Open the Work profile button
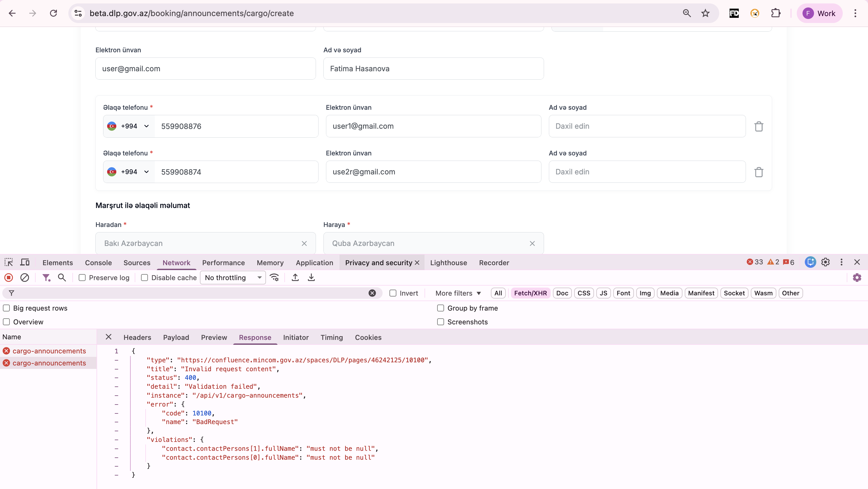This screenshot has width=868, height=489. pyautogui.click(x=819, y=13)
